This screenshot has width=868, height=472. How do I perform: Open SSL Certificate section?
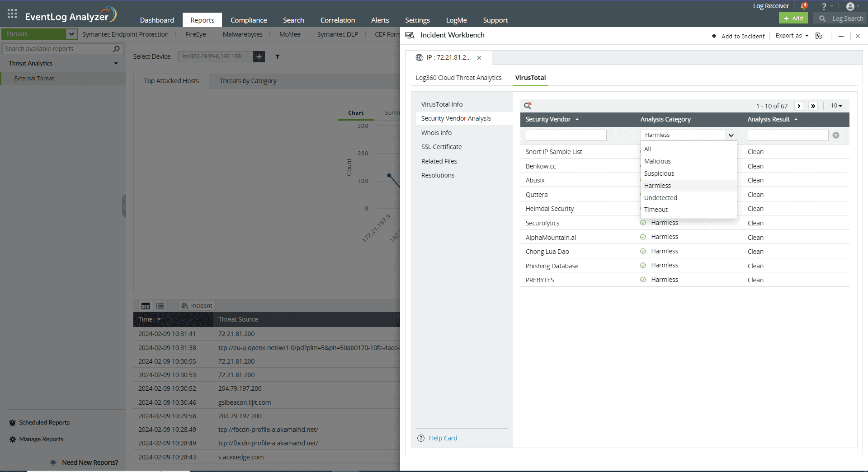[x=441, y=147]
